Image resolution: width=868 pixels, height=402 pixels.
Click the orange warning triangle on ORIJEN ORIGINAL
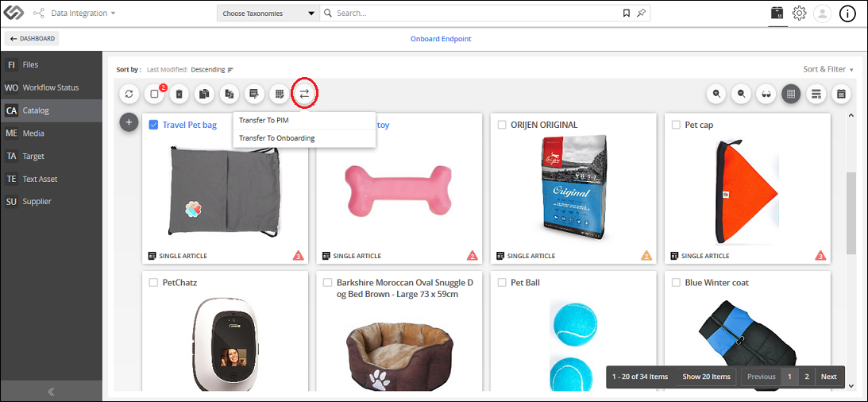pyautogui.click(x=646, y=256)
